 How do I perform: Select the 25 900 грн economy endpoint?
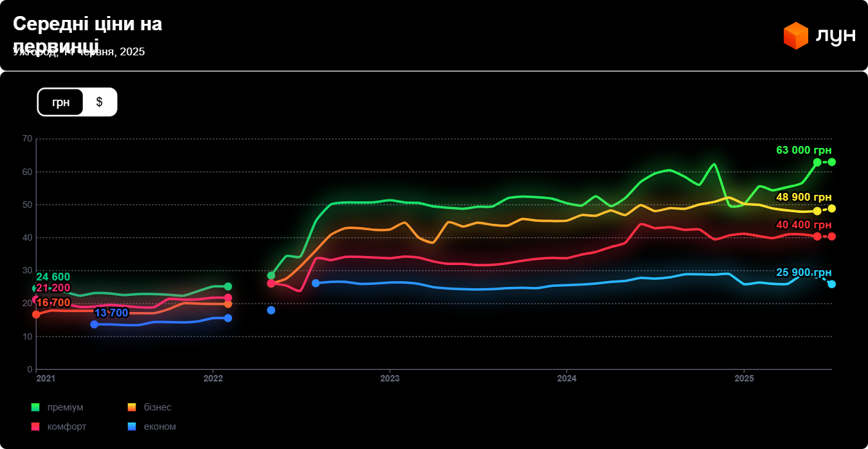coord(831,284)
